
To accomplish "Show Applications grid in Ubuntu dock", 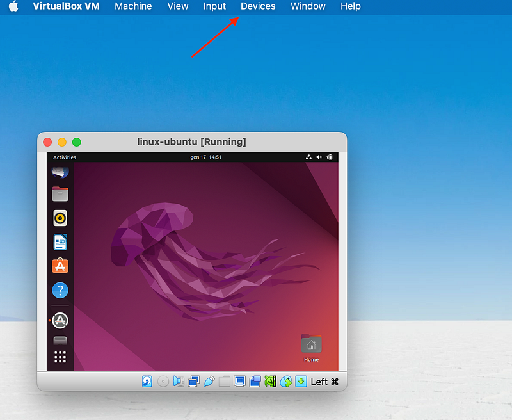I will click(60, 357).
